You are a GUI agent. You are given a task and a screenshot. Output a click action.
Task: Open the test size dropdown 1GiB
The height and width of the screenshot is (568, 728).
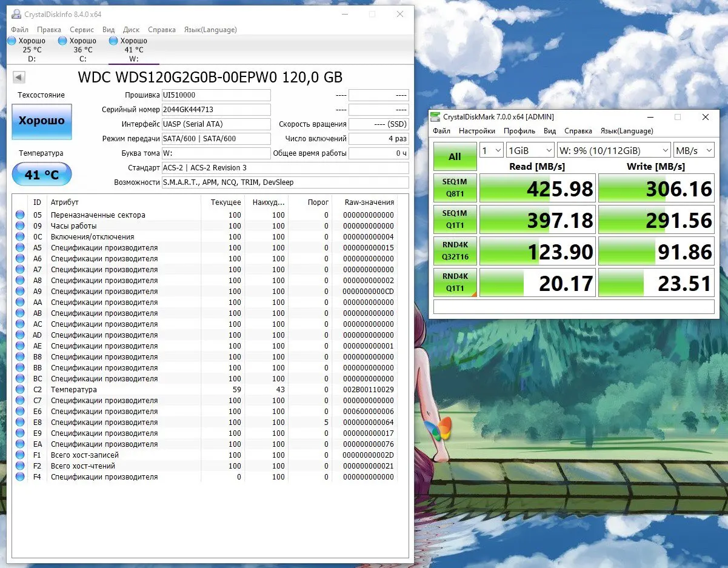coord(530,150)
